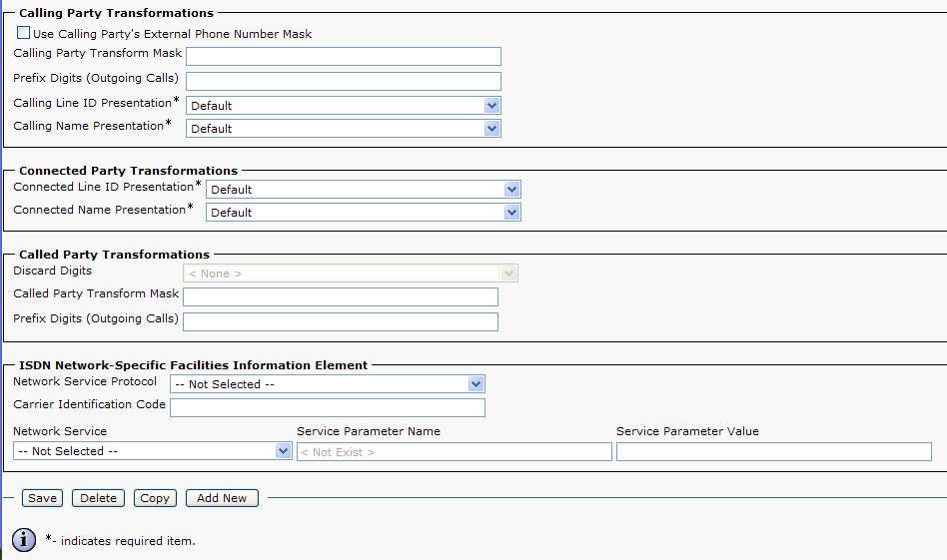
Task: Click the Discard Digits dropdown
Action: pyautogui.click(x=351, y=274)
